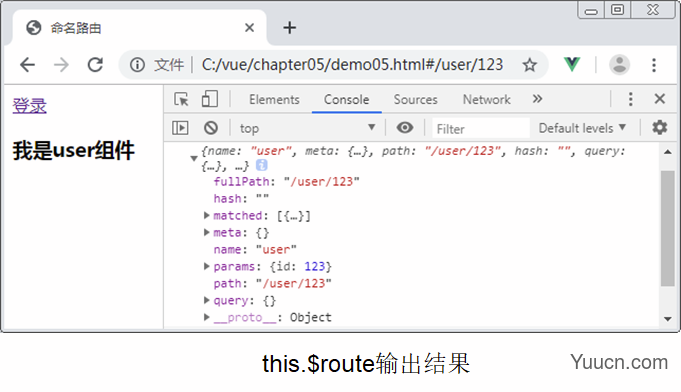Expand the matched array entry
Image resolution: width=681 pixels, height=392 pixels.
pos(207,215)
